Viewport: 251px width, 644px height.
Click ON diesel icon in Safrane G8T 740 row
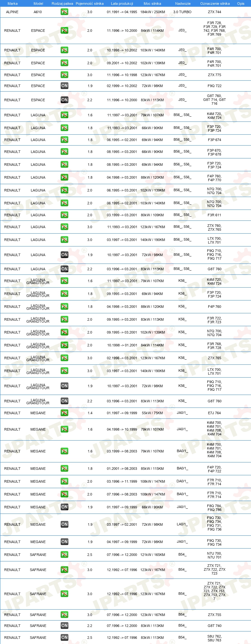click(x=64, y=626)
